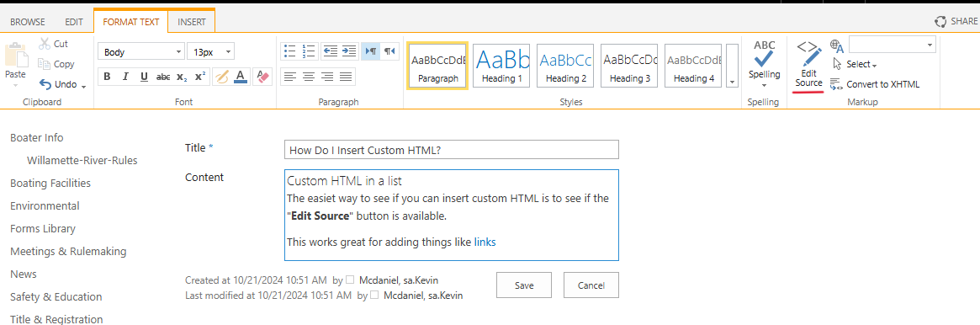Switch to the FORMAT TEXT tab
Screen dimensions: 980x325
pos(131,21)
